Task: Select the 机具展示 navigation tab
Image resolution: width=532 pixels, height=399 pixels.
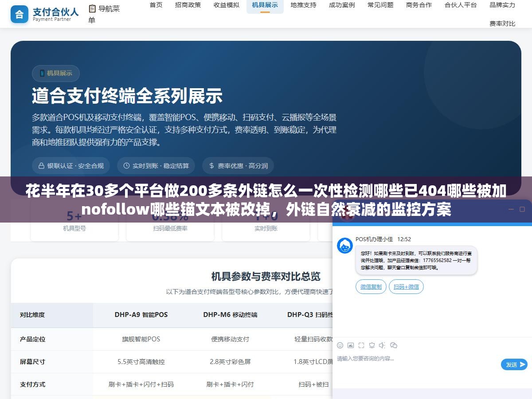Action: [265, 5]
